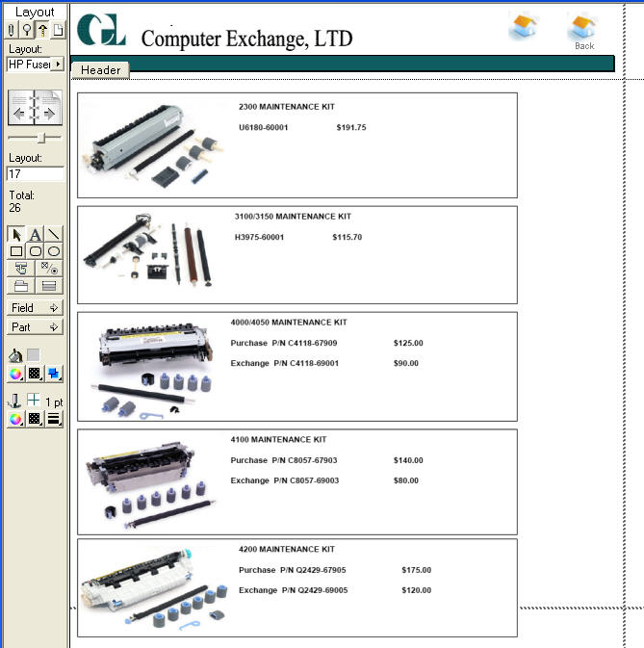Screen dimensions: 644x648
Task: Select the 2300 maintenance kit image
Action: [153, 145]
